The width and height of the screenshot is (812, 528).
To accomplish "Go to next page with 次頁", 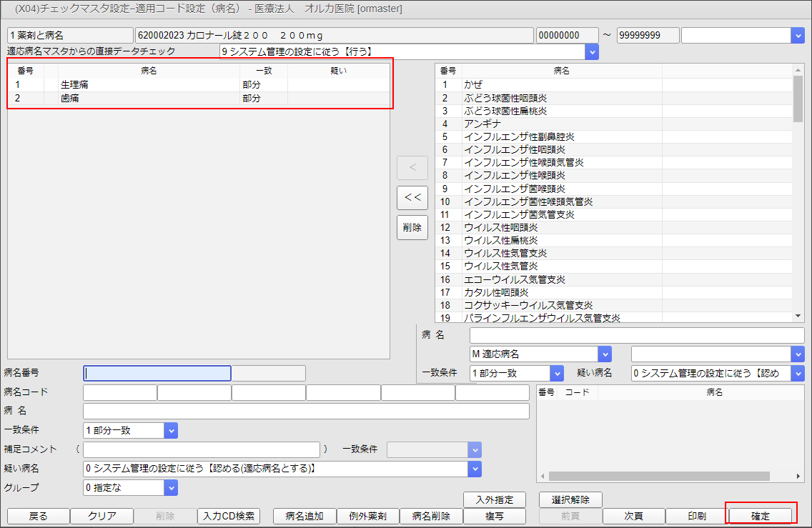I will click(633, 516).
